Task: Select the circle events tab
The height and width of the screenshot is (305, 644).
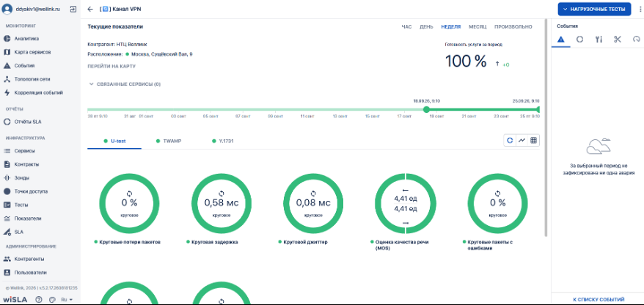Action: coord(579,40)
